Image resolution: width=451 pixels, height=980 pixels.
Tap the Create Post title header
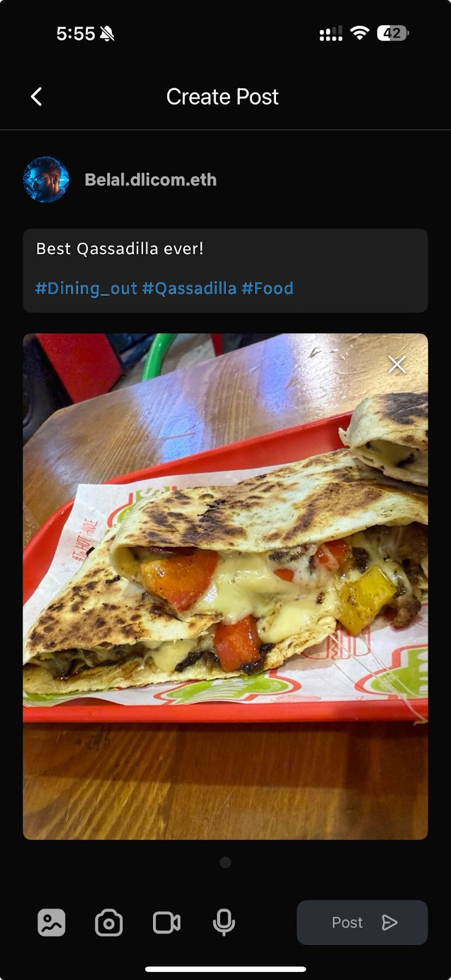tap(222, 97)
